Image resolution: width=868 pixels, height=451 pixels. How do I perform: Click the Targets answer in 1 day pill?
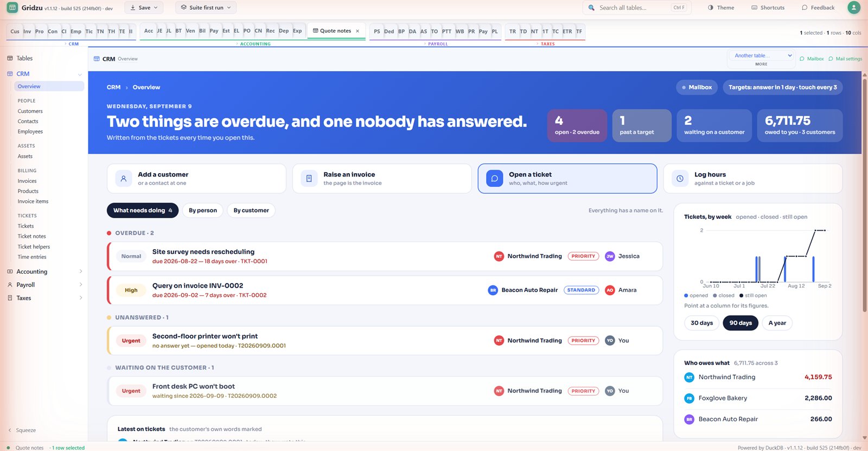tap(783, 87)
